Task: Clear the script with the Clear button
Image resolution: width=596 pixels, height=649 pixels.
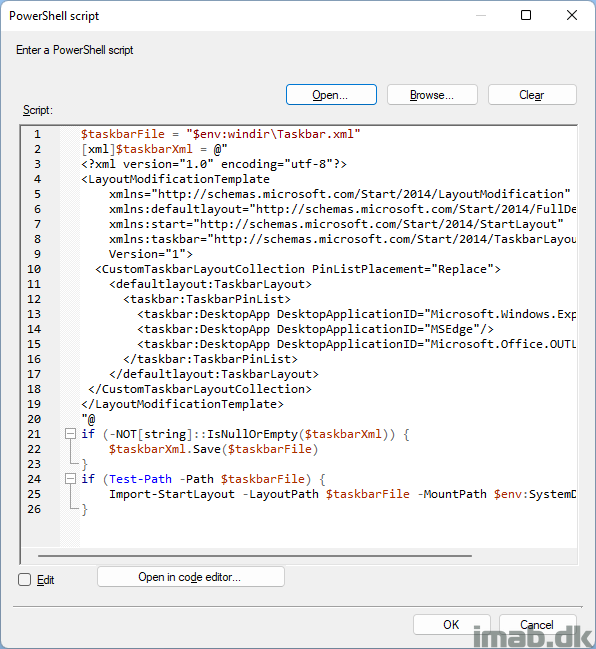Action: click(532, 95)
